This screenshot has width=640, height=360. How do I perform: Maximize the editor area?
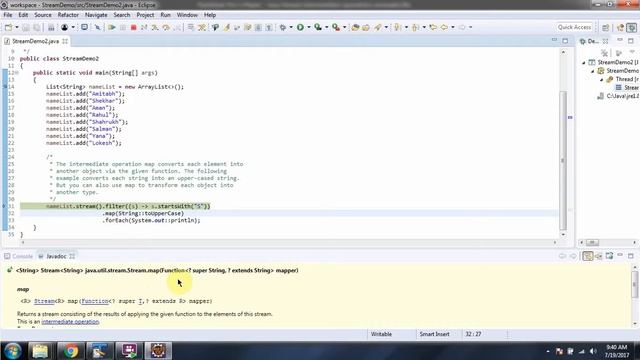coord(565,41)
